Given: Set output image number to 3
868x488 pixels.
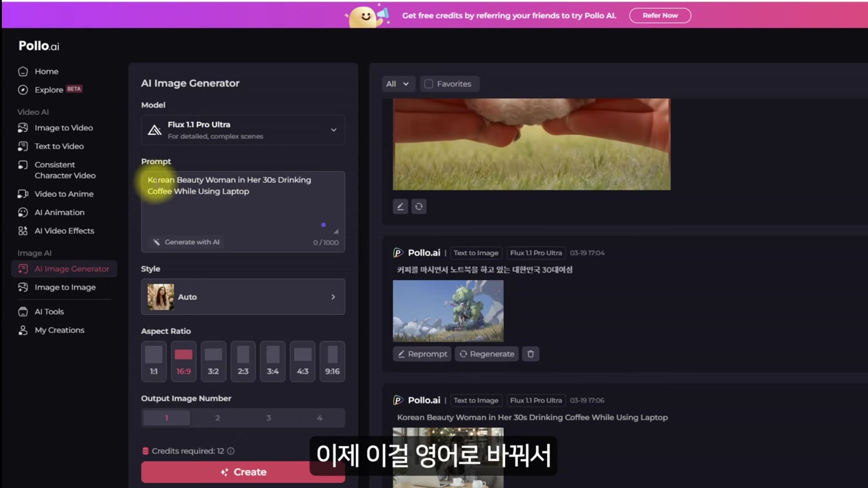Looking at the screenshot, I should click(269, 418).
